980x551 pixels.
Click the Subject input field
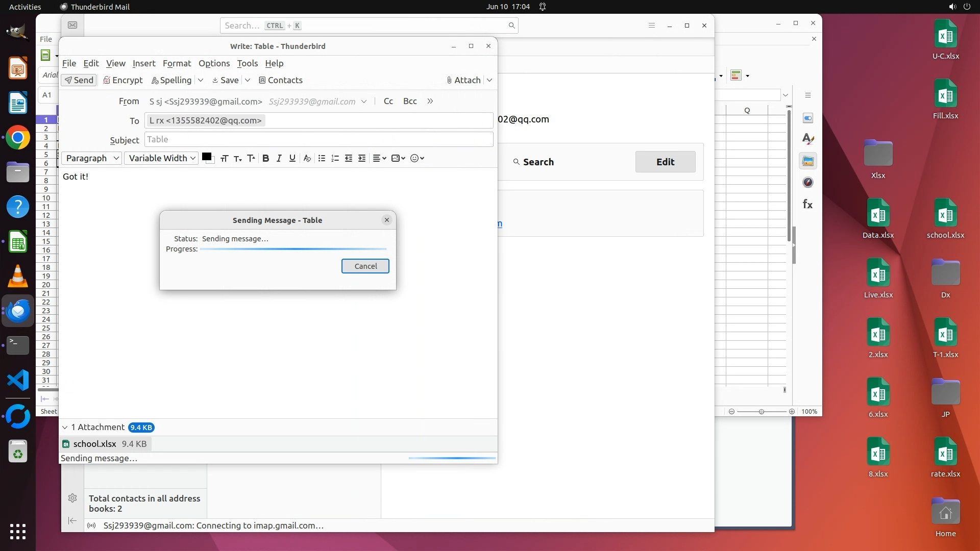tap(318, 139)
